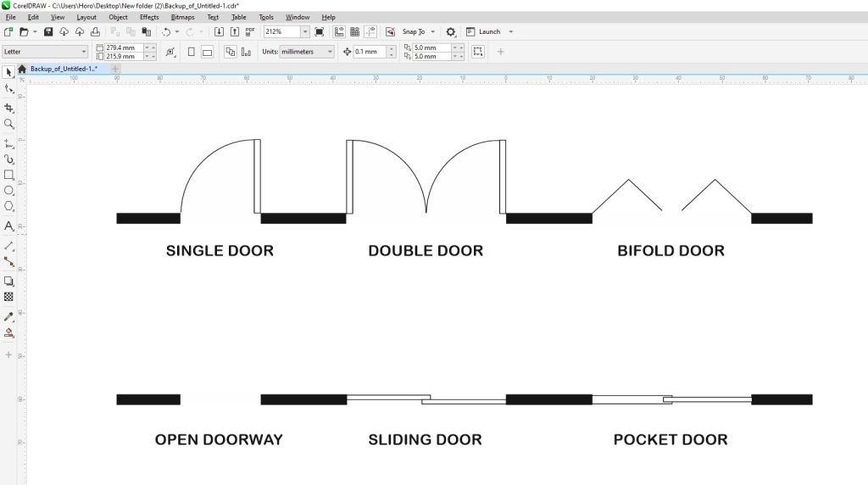Select the Freehand tool
Image resolution: width=868 pixels, height=485 pixels.
coord(8,143)
